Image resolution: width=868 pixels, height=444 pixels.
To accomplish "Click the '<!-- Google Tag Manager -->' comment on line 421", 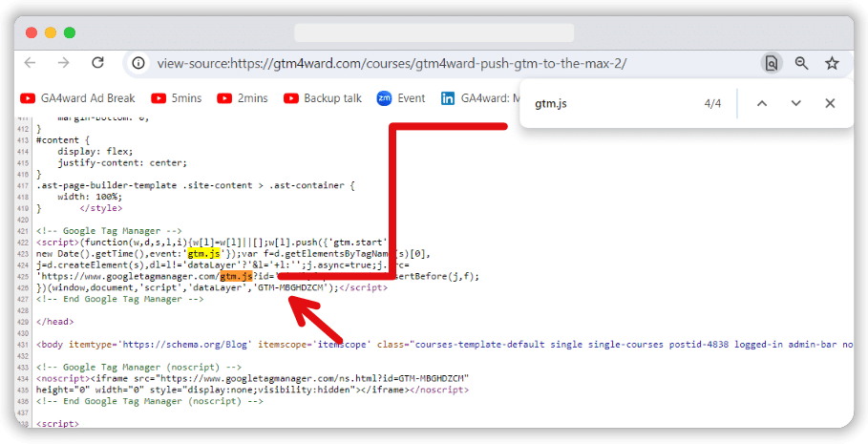I will pyautogui.click(x=109, y=231).
